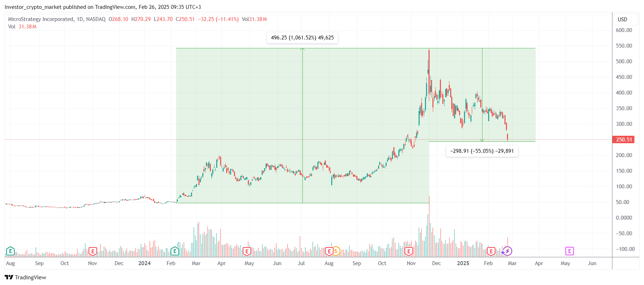Click the red earnings marker above May 2024
Viewport: 644px width, 285px height.
(247, 252)
